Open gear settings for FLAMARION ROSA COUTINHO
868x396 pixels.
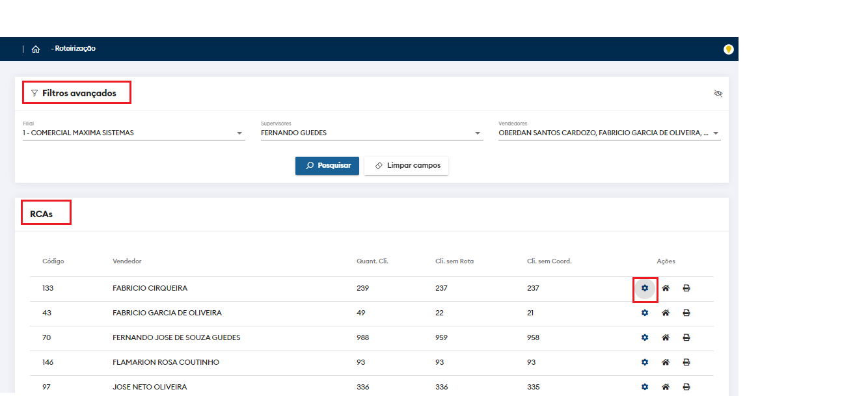point(645,362)
